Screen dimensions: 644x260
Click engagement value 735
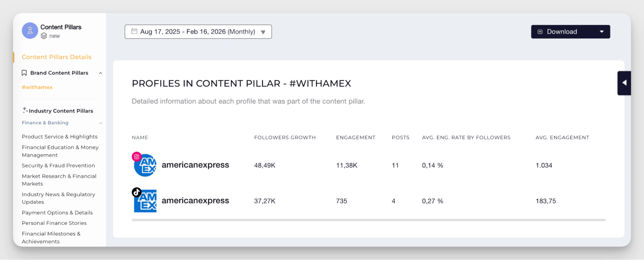click(x=341, y=201)
